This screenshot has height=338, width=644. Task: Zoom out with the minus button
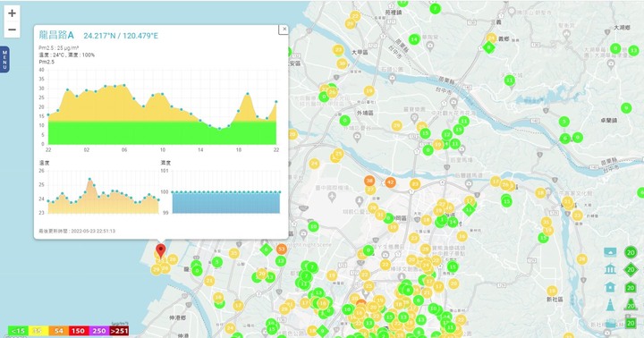12,30
